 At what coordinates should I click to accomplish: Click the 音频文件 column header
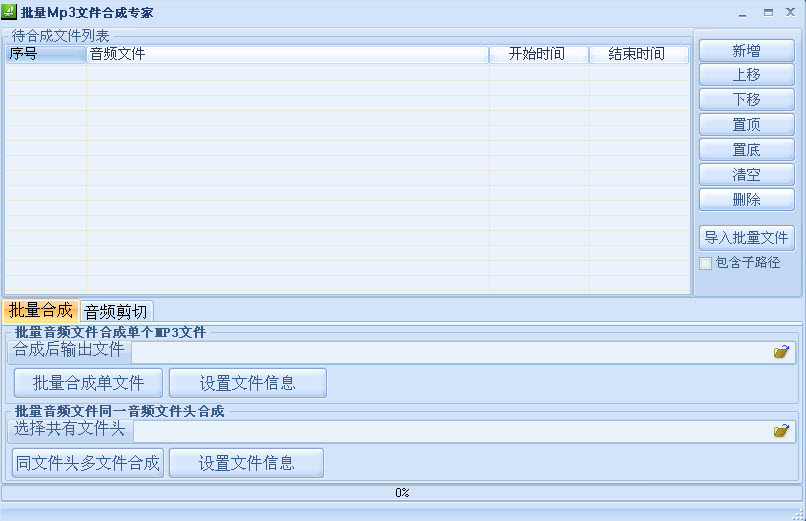click(287, 54)
